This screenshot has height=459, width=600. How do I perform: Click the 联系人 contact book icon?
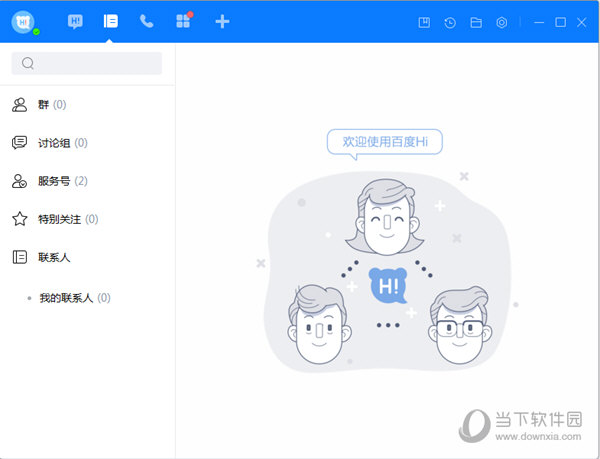coord(20,257)
